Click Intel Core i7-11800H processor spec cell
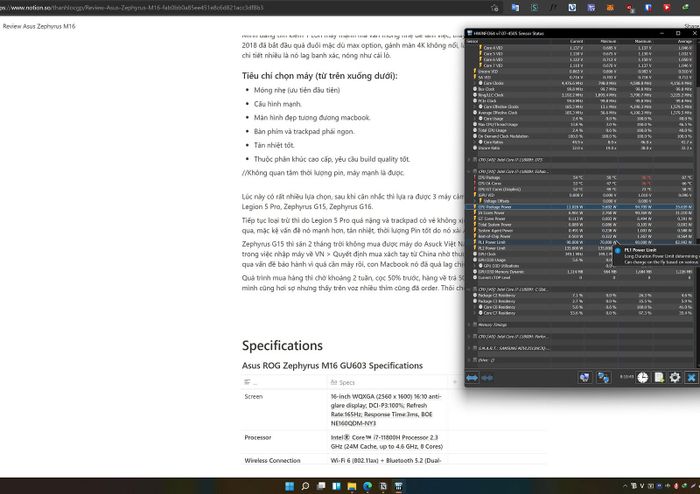The image size is (700, 494). tap(387, 442)
